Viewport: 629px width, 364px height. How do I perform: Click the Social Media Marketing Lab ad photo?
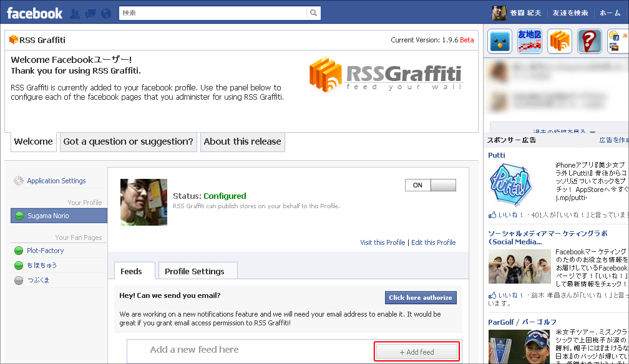(519, 267)
